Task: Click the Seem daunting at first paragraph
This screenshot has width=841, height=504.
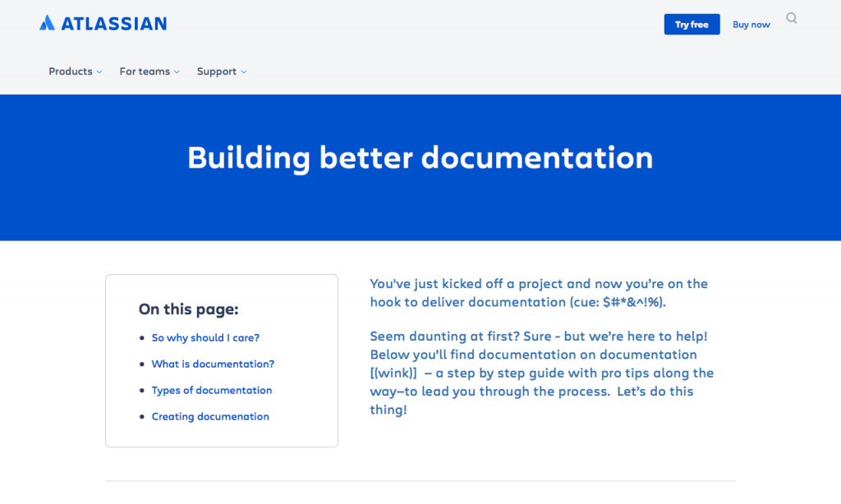Action: pyautogui.click(x=542, y=373)
